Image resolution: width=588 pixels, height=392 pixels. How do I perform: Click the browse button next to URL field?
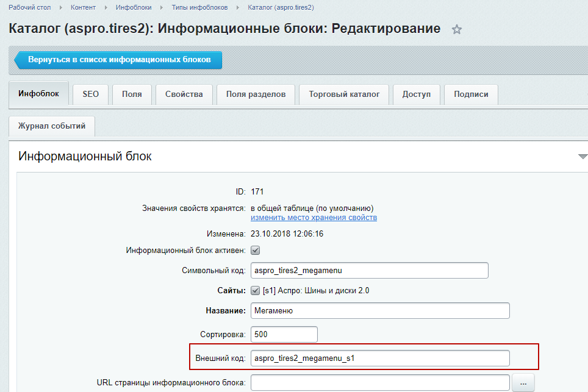pyautogui.click(x=523, y=383)
